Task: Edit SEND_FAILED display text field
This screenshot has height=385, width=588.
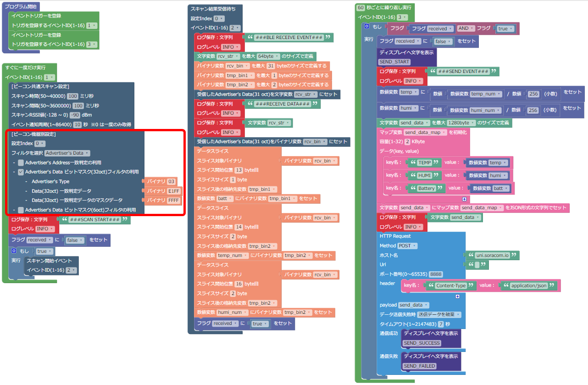Action: pyautogui.click(x=420, y=366)
